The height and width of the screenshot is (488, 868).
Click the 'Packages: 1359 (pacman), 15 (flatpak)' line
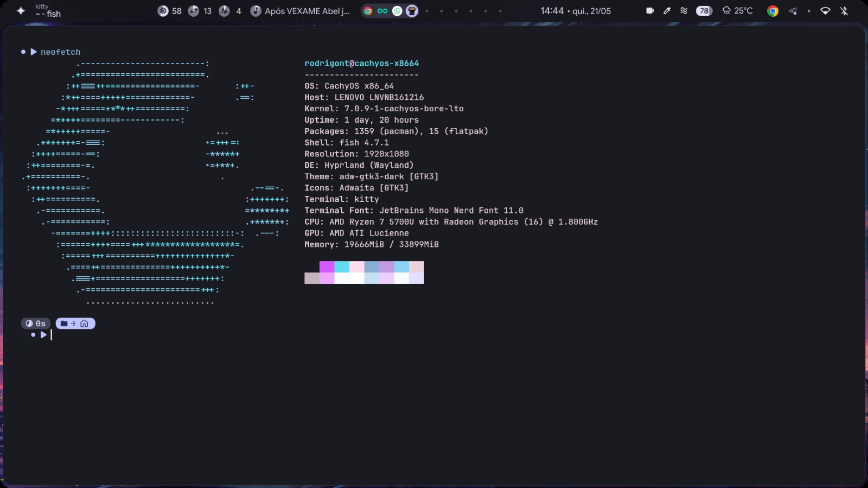397,131
